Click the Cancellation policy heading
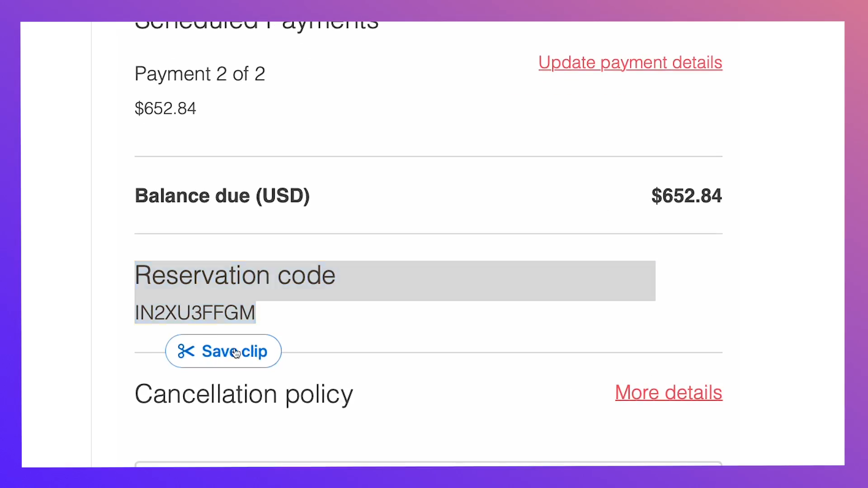 click(x=244, y=394)
